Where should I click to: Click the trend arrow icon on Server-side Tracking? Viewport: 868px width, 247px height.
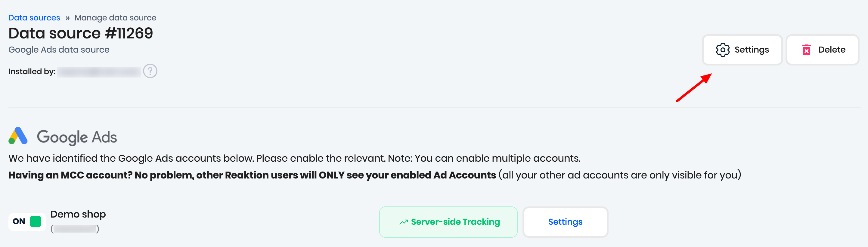[403, 222]
